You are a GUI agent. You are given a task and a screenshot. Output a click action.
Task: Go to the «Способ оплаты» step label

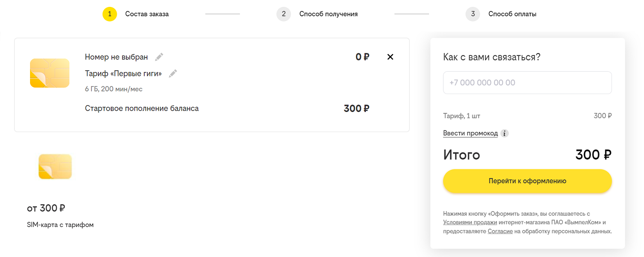[512, 14]
